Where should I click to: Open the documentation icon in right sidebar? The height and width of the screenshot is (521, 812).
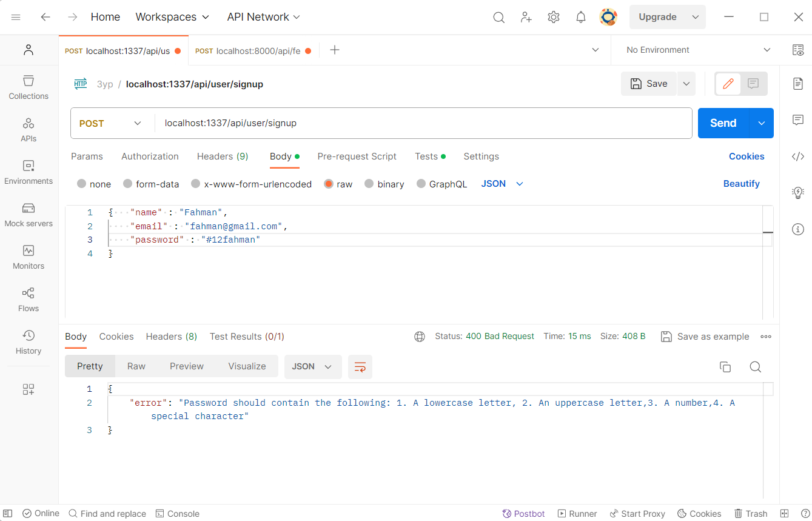[798, 84]
